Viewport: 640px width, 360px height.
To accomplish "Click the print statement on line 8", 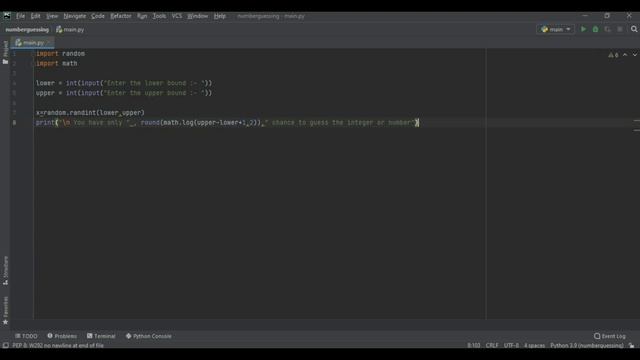I will pos(227,122).
